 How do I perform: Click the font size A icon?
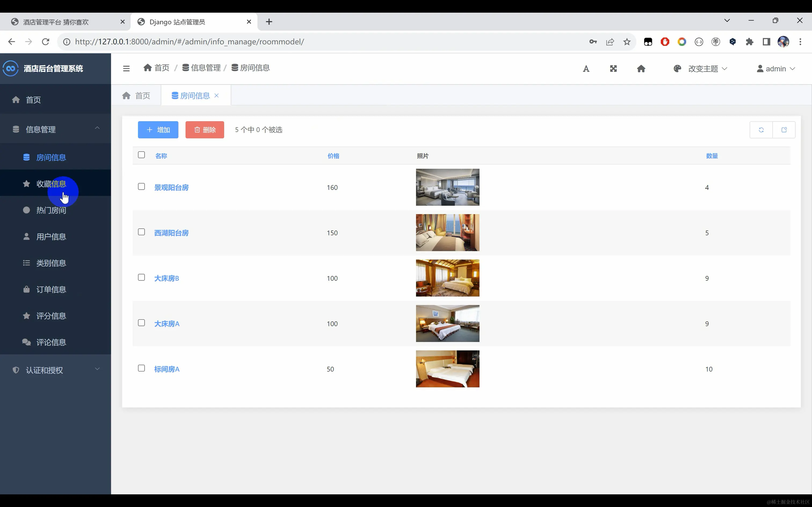(x=586, y=69)
